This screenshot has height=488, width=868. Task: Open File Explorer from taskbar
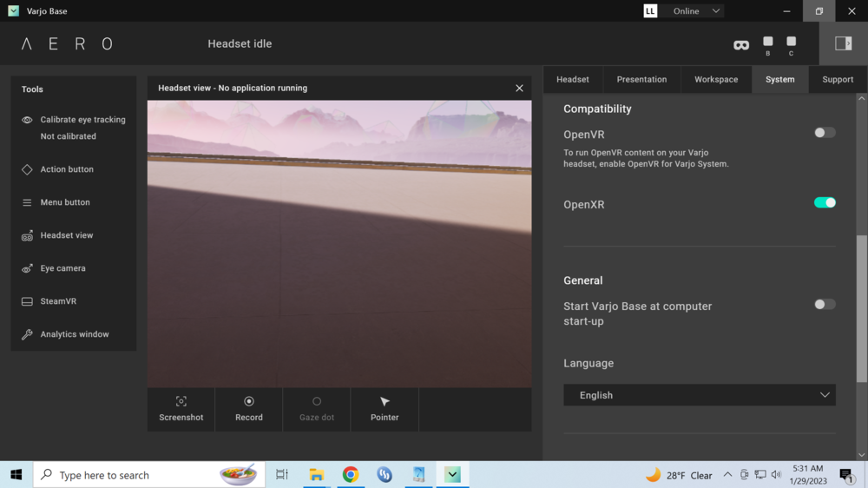point(316,475)
